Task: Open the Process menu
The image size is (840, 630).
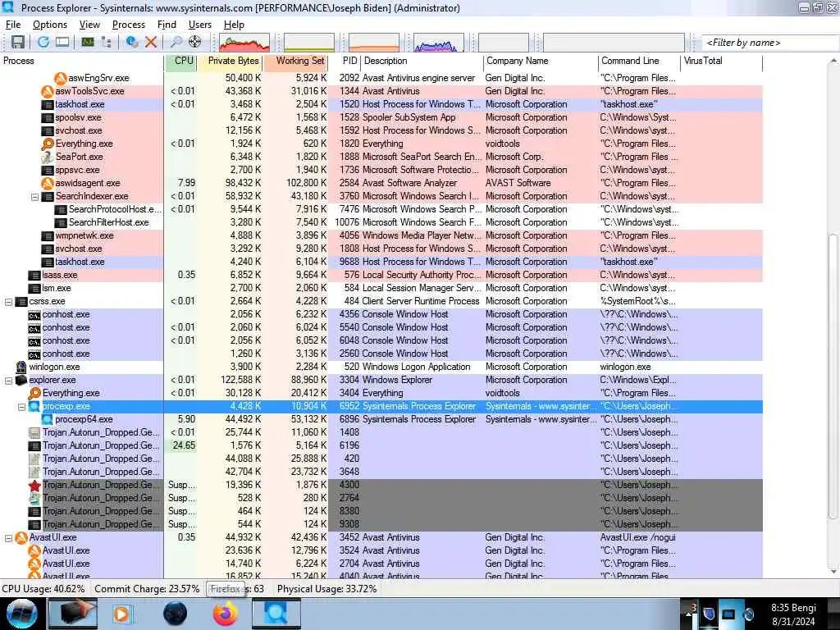Action: pyautogui.click(x=129, y=25)
